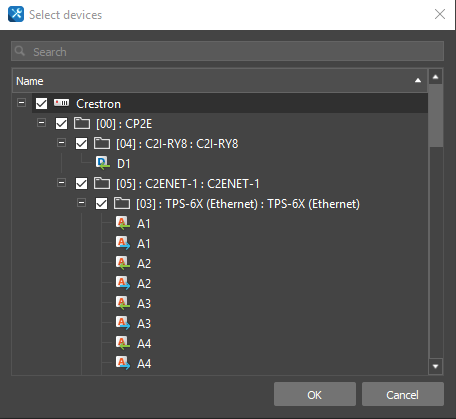Select the A4 analog icon with blue arrow
The width and height of the screenshot is (456, 419).
123,363
